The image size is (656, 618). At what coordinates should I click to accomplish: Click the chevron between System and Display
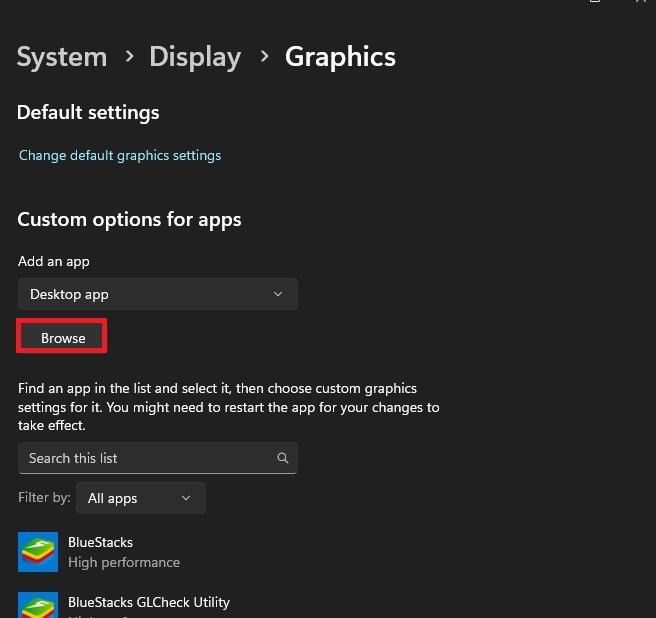(128, 57)
